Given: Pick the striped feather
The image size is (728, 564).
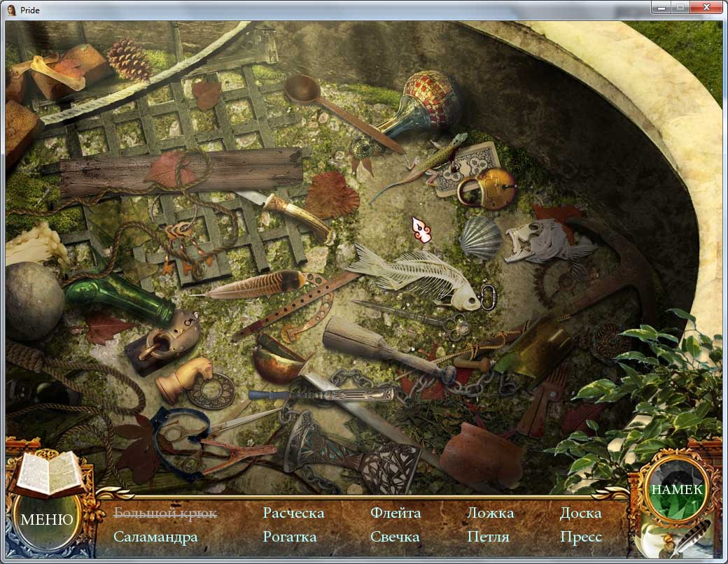Looking at the screenshot, I should (x=259, y=286).
